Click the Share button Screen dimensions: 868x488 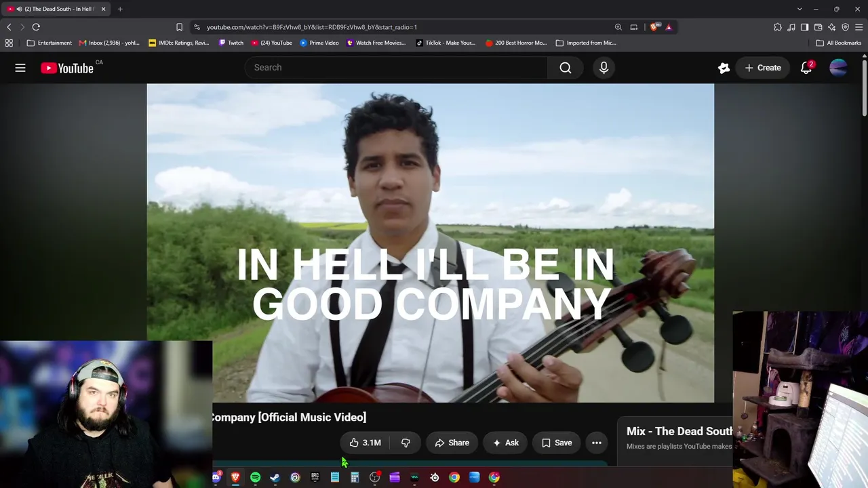click(452, 443)
